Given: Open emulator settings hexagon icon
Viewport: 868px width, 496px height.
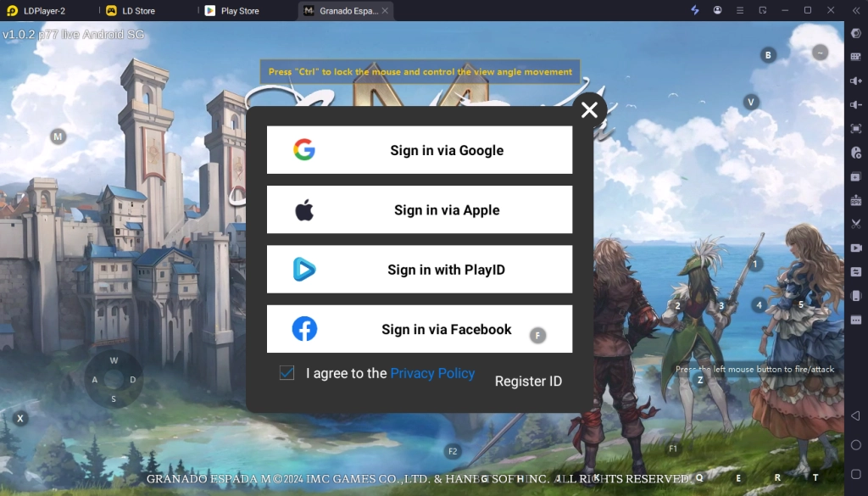Looking at the screenshot, I should pyautogui.click(x=856, y=33).
